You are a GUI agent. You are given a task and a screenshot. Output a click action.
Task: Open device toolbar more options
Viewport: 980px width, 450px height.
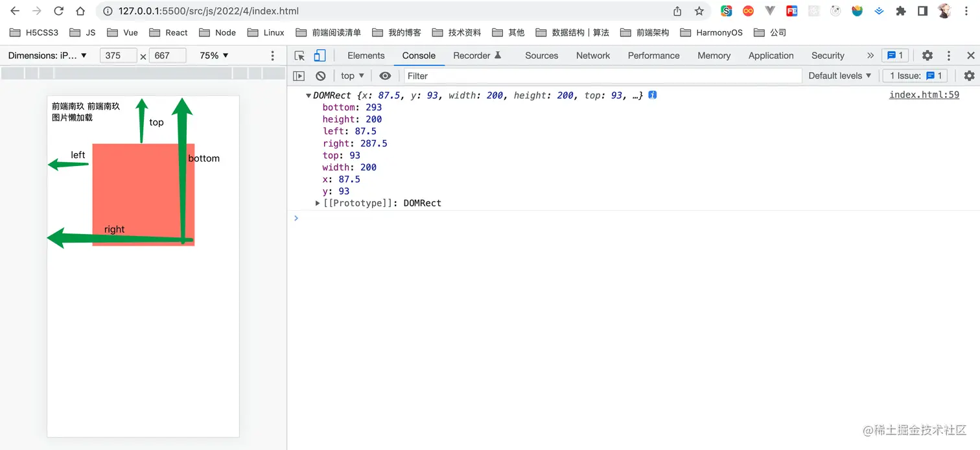point(273,56)
